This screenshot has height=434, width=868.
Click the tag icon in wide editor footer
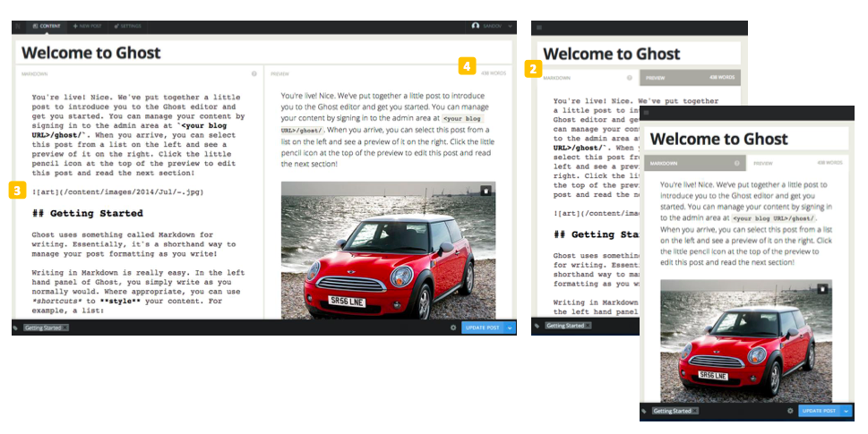point(15,328)
